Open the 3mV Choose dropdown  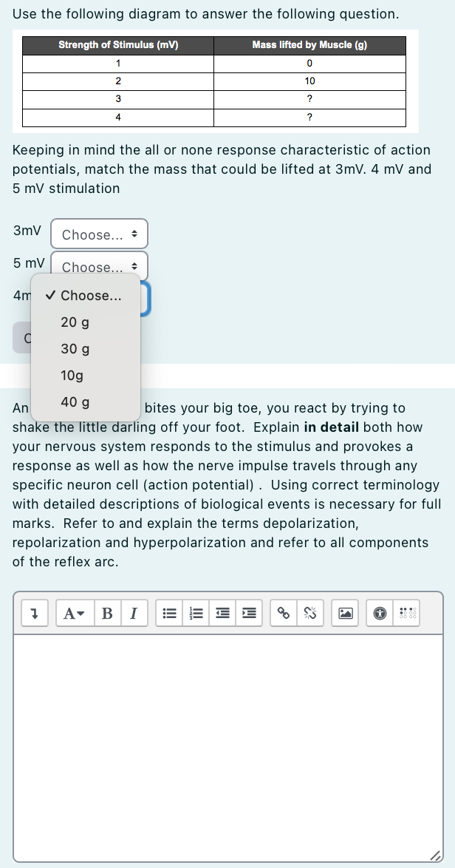click(x=99, y=233)
